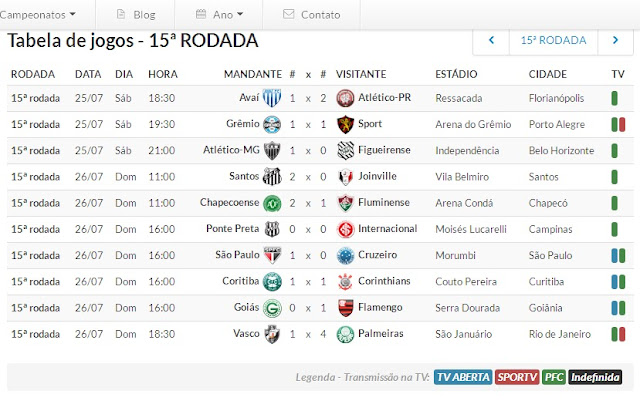This screenshot has height=411, width=640.
Task: Click the PFC legend badge
Action: tap(554, 377)
